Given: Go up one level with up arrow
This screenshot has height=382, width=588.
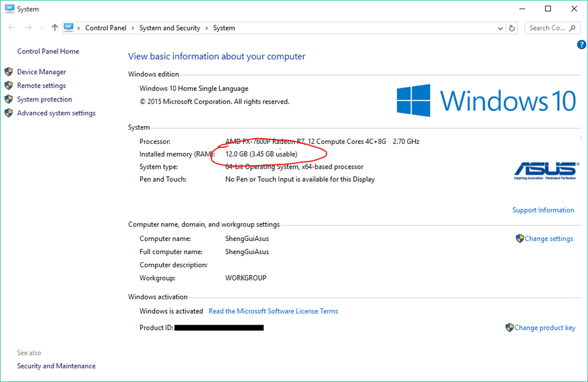Looking at the screenshot, I should coord(55,28).
